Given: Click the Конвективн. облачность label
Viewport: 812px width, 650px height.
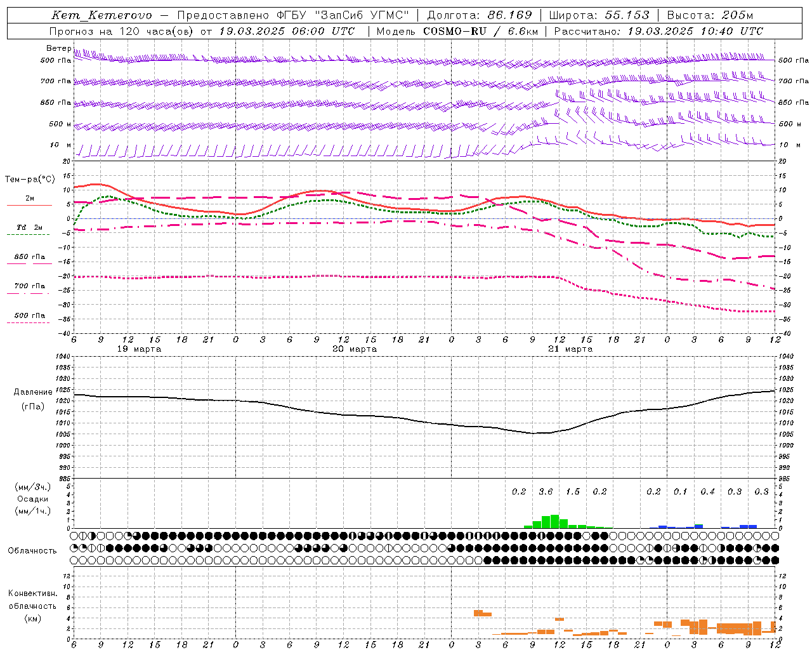Looking at the screenshot, I should tap(32, 600).
